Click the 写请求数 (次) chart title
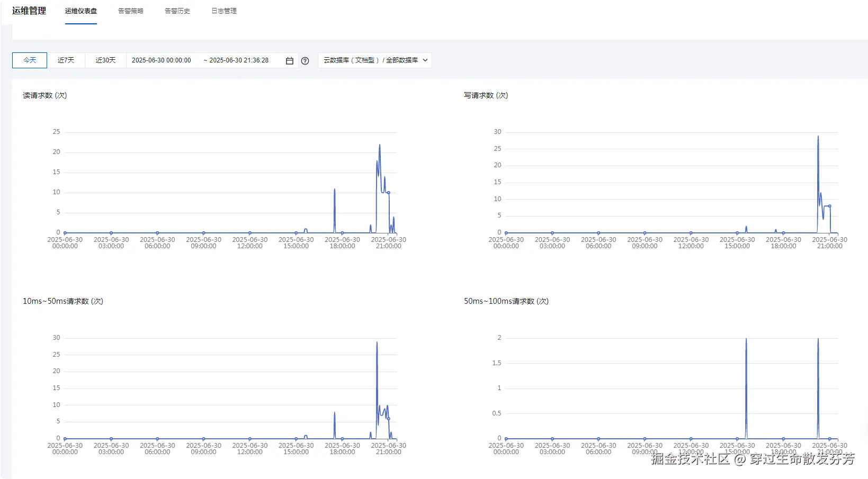 tap(486, 95)
